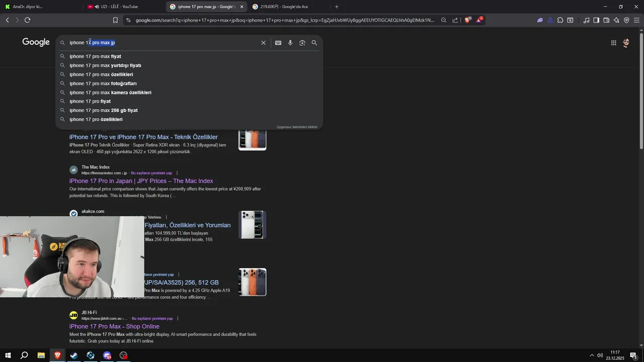644x362 pixels.
Task: Click the browser address bar URL
Action: (284, 20)
